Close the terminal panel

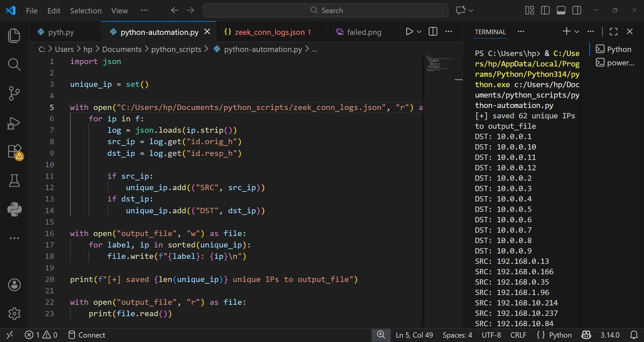(630, 32)
